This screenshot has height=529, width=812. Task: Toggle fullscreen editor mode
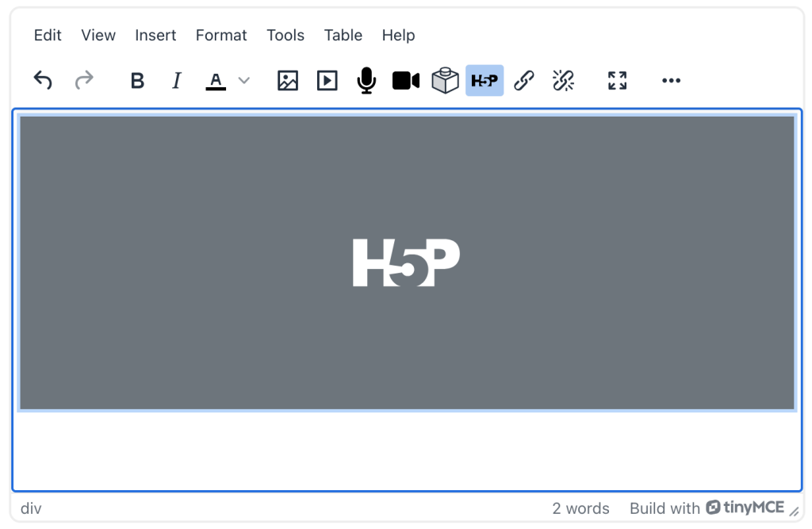click(x=617, y=80)
